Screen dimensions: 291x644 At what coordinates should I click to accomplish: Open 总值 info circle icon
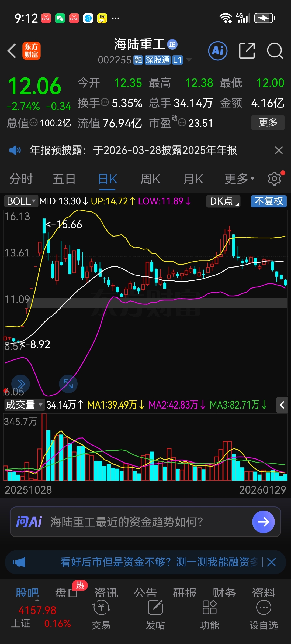(33, 123)
